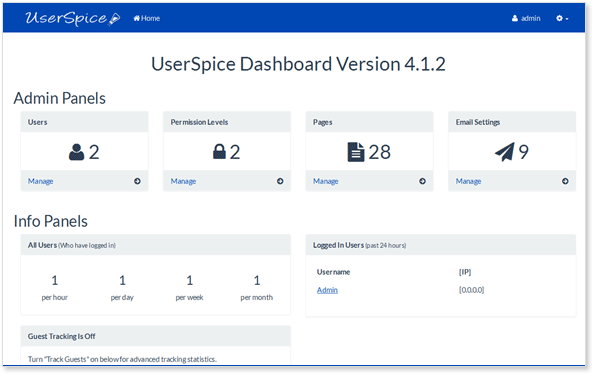The height and width of the screenshot is (375, 594).
Task: Click the per month user count
Action: coord(257,281)
